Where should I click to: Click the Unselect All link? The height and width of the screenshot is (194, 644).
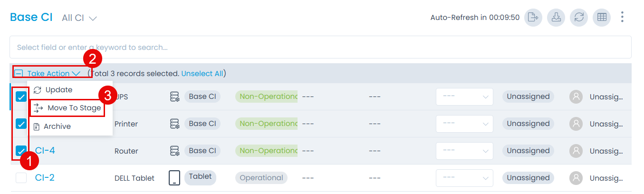pyautogui.click(x=202, y=74)
